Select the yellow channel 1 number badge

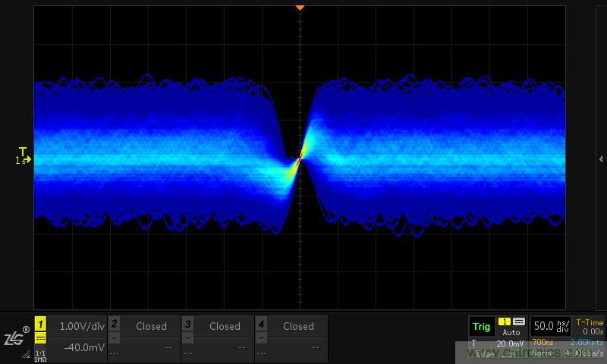41,325
